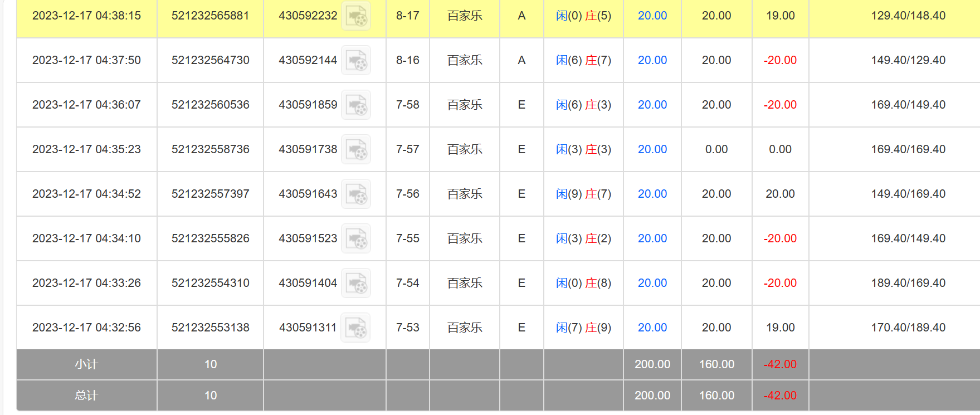The width and height of the screenshot is (980, 415).
Task: Click win amount 19.00 in row 7-53
Action: pos(780,328)
